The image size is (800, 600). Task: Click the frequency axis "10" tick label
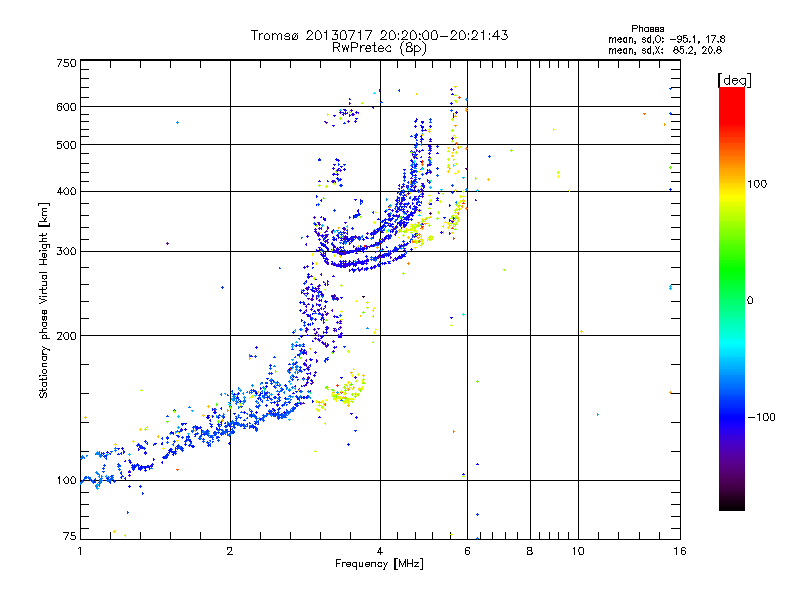point(578,551)
